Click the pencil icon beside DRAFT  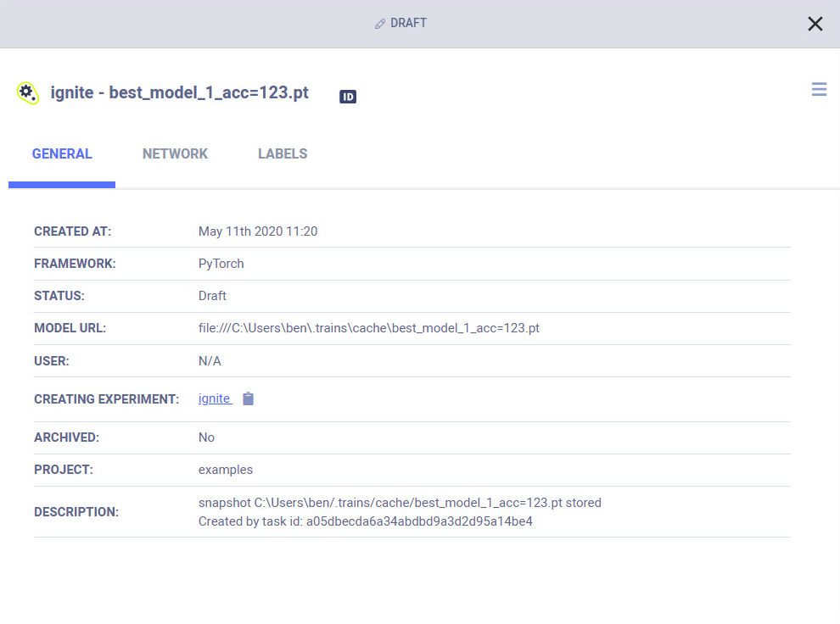[x=380, y=24]
